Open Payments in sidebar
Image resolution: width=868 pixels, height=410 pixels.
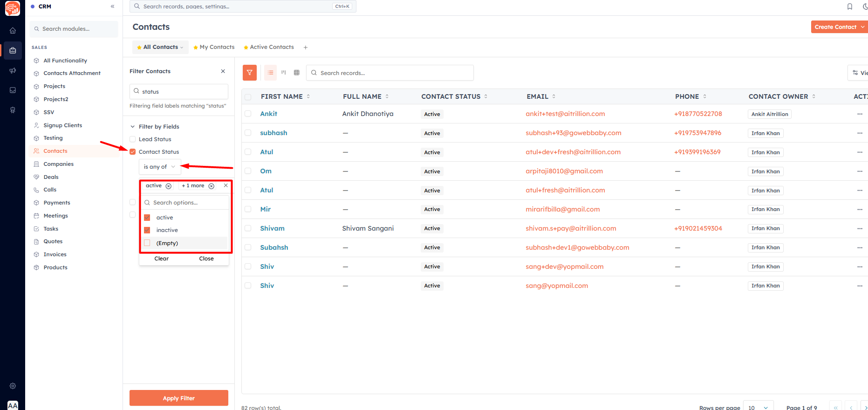tap(57, 203)
